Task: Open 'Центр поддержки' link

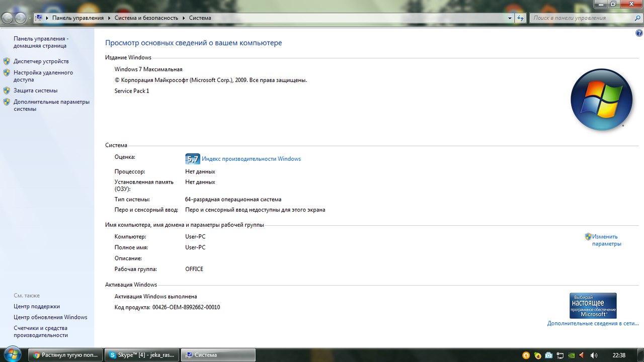Action: 37,307
